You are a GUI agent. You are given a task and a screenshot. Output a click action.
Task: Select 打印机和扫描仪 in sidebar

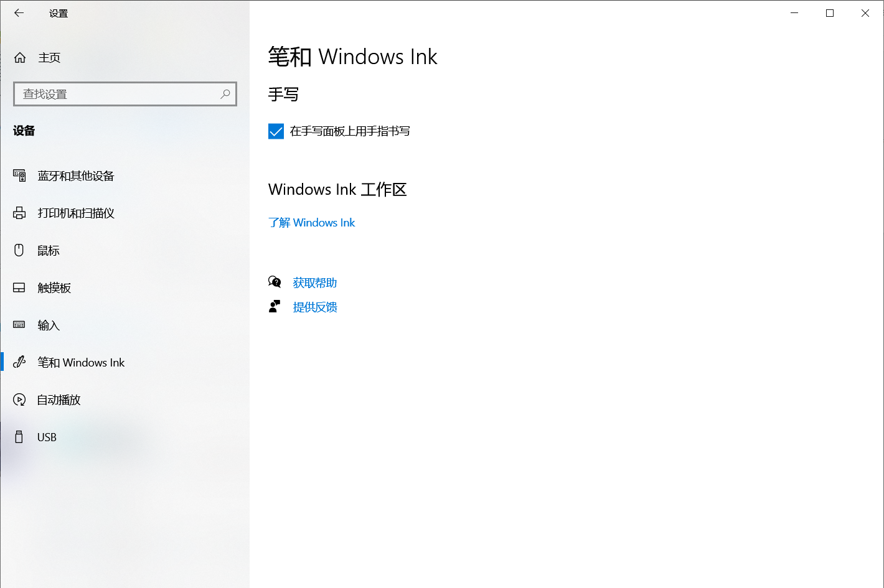point(76,213)
